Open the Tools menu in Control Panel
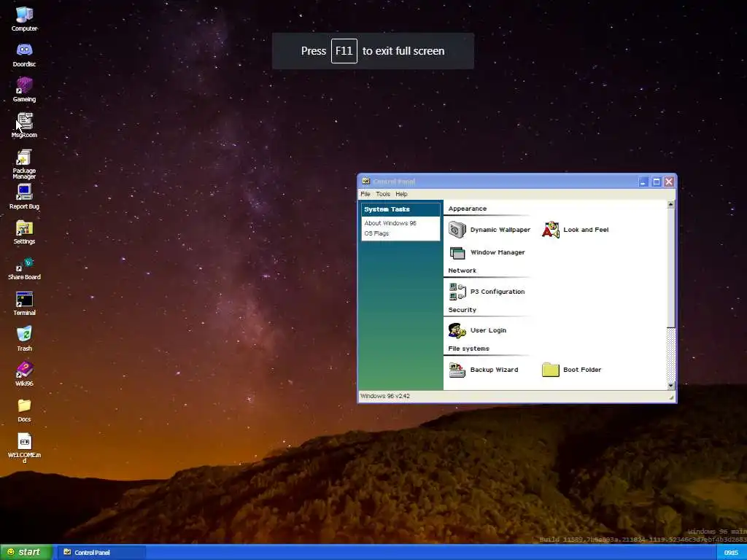 [383, 194]
